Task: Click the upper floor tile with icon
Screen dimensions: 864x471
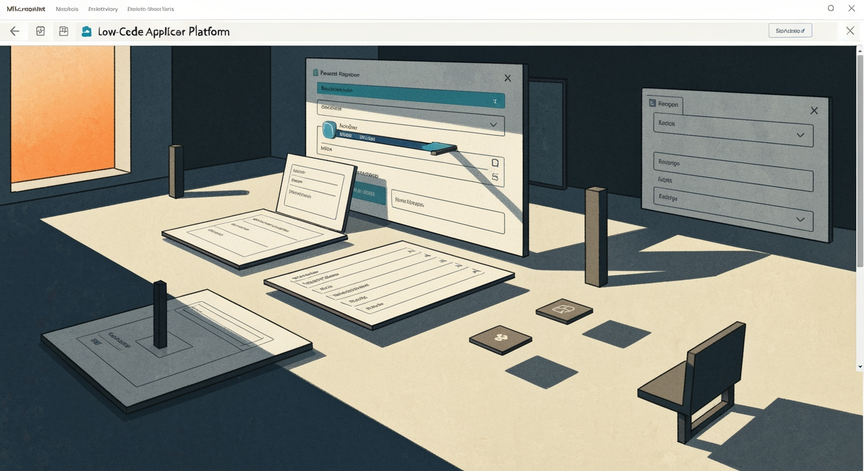Action: 564,311
